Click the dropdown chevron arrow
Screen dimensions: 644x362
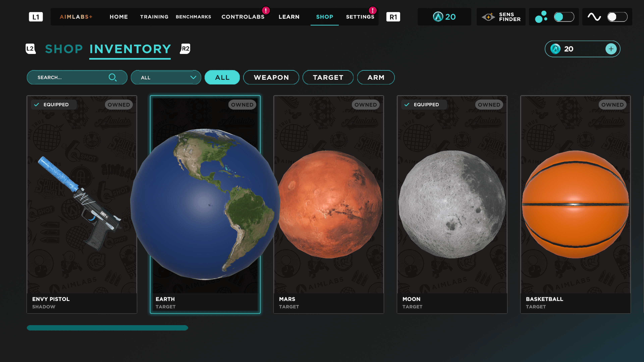193,77
